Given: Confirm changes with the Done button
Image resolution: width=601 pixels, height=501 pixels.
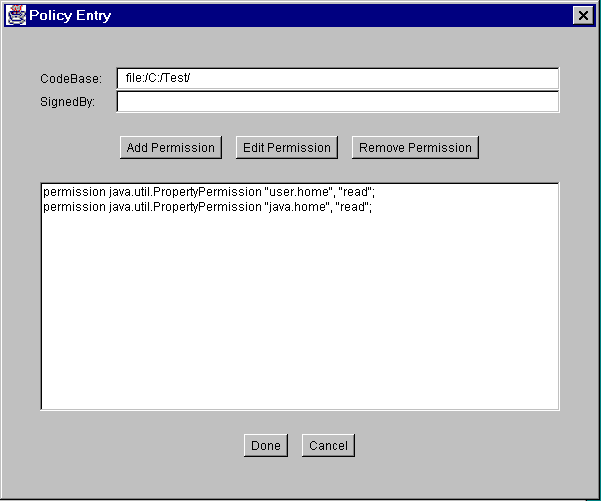Looking at the screenshot, I should [x=266, y=446].
